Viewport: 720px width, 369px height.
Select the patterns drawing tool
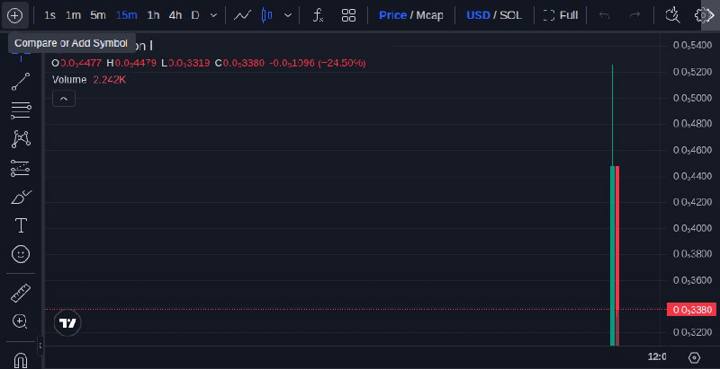coord(21,139)
